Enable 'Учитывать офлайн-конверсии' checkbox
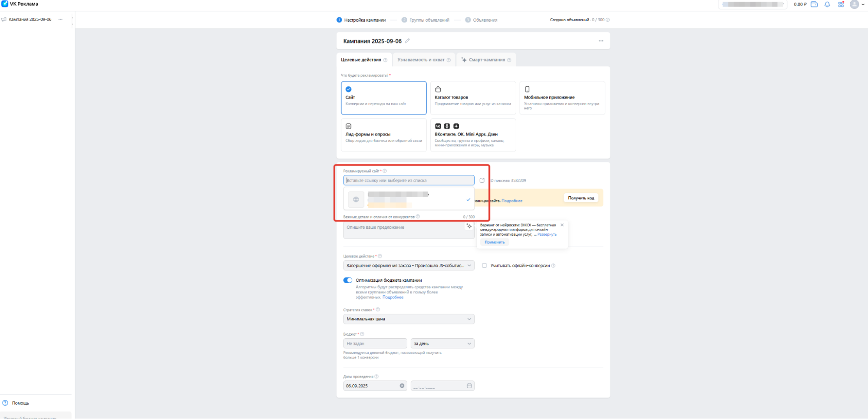The width and height of the screenshot is (868, 419). coord(485,265)
